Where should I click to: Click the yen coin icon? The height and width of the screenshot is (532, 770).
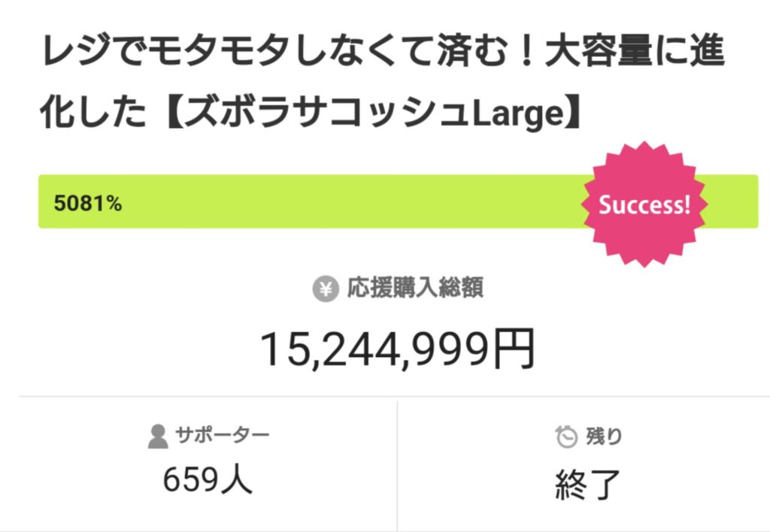pyautogui.click(x=326, y=289)
